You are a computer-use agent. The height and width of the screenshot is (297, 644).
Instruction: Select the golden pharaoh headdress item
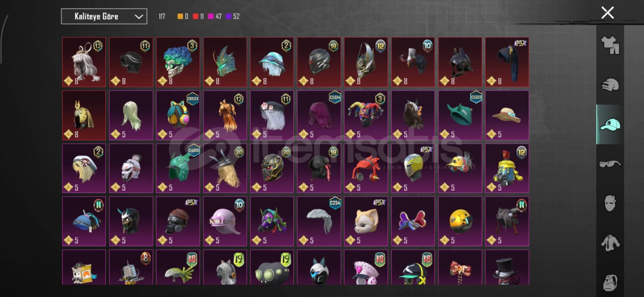click(x=84, y=115)
